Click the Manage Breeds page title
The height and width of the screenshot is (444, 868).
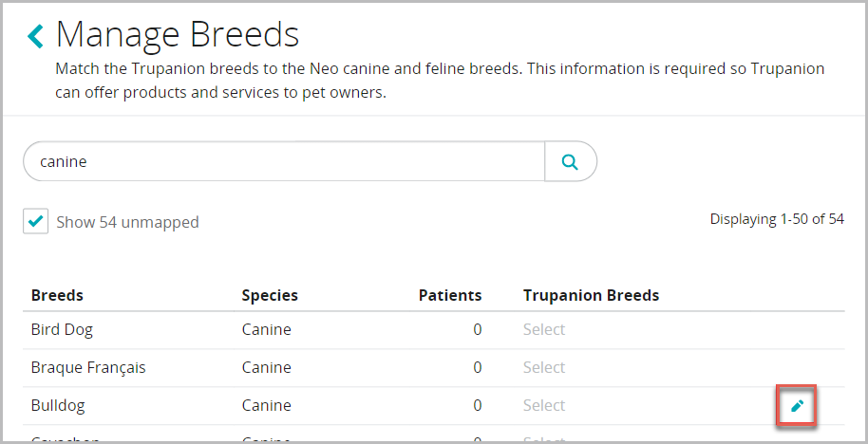pos(178,36)
